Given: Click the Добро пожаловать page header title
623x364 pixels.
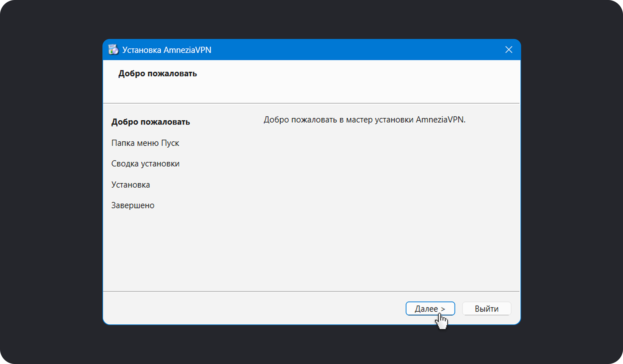Looking at the screenshot, I should coord(158,74).
